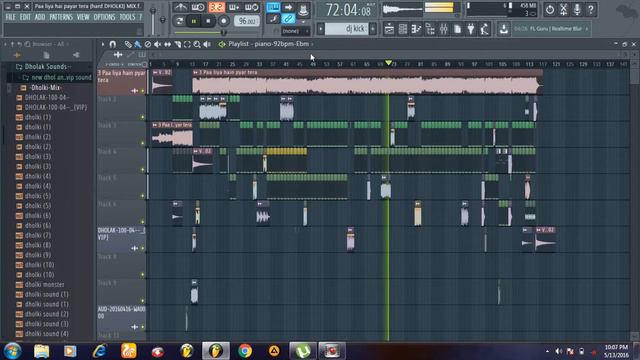
Task: Open the OPTIONS menu
Action: point(104,17)
